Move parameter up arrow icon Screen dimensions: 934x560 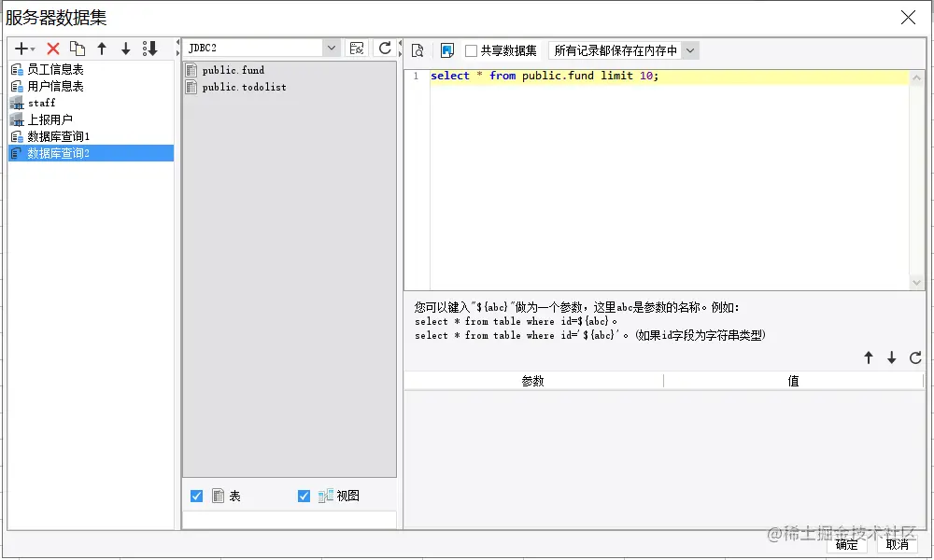click(869, 357)
